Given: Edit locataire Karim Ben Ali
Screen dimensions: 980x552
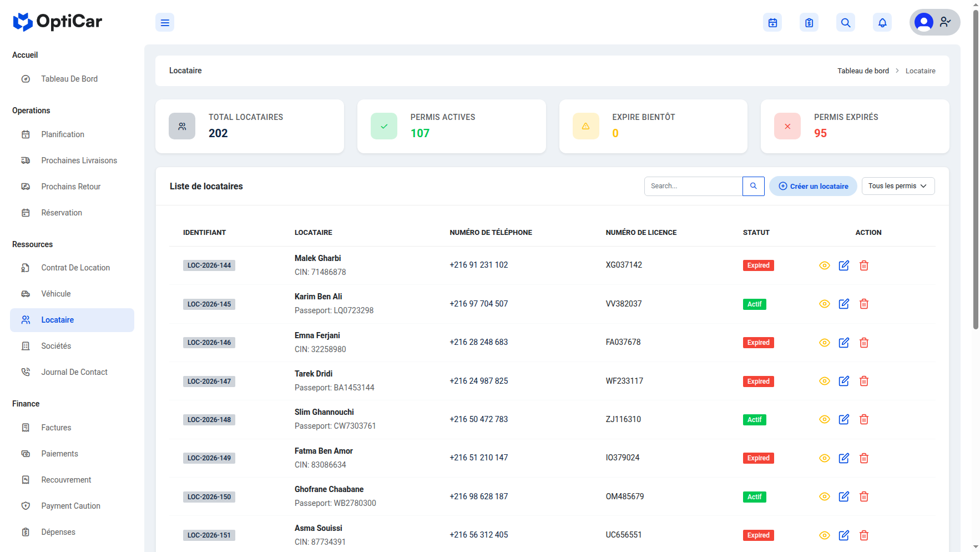Looking at the screenshot, I should point(844,304).
